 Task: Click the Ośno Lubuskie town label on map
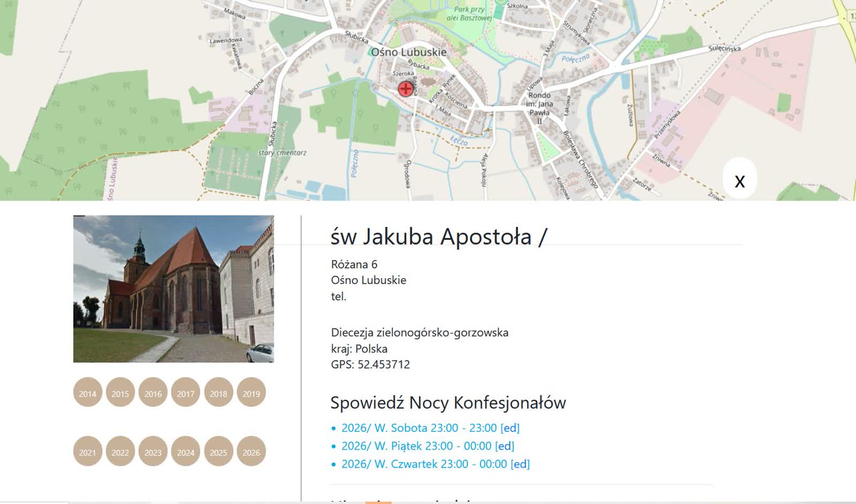[409, 52]
